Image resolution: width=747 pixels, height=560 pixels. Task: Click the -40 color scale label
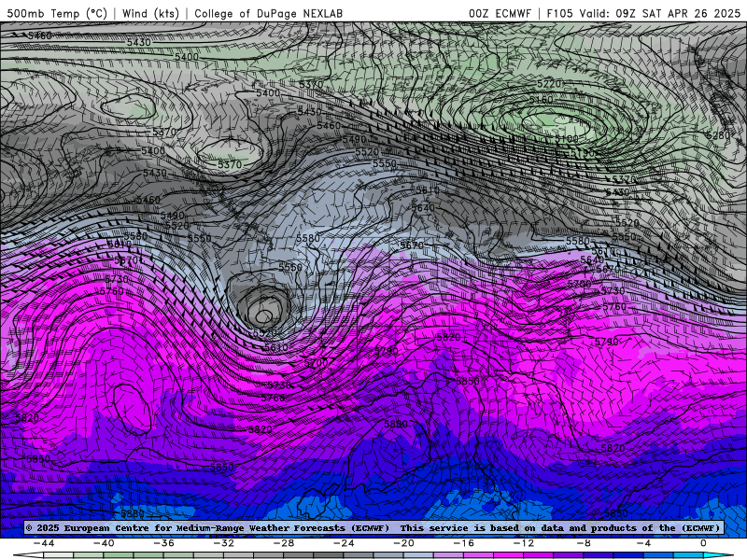click(104, 543)
